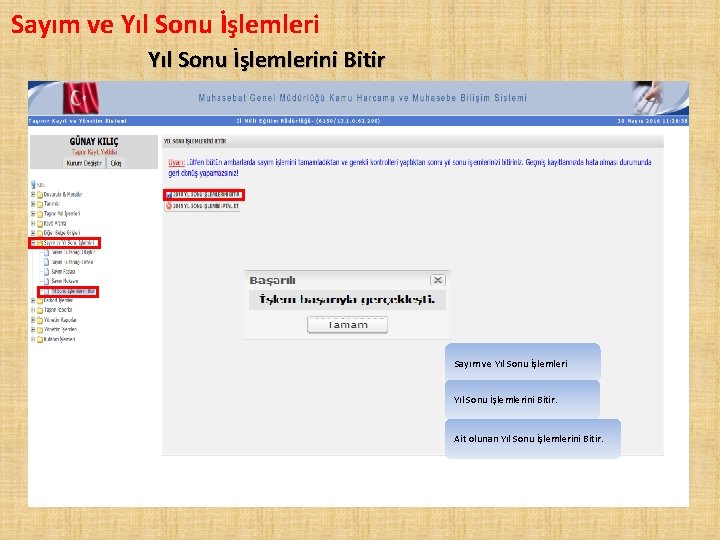Viewport: 720px width, 540px height.
Task: Click the Kurum Değiştir button
Action: pos(84,163)
